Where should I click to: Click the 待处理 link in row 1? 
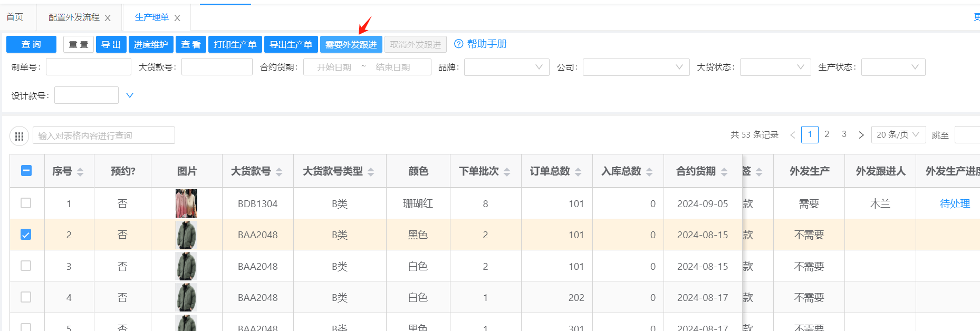(x=955, y=203)
